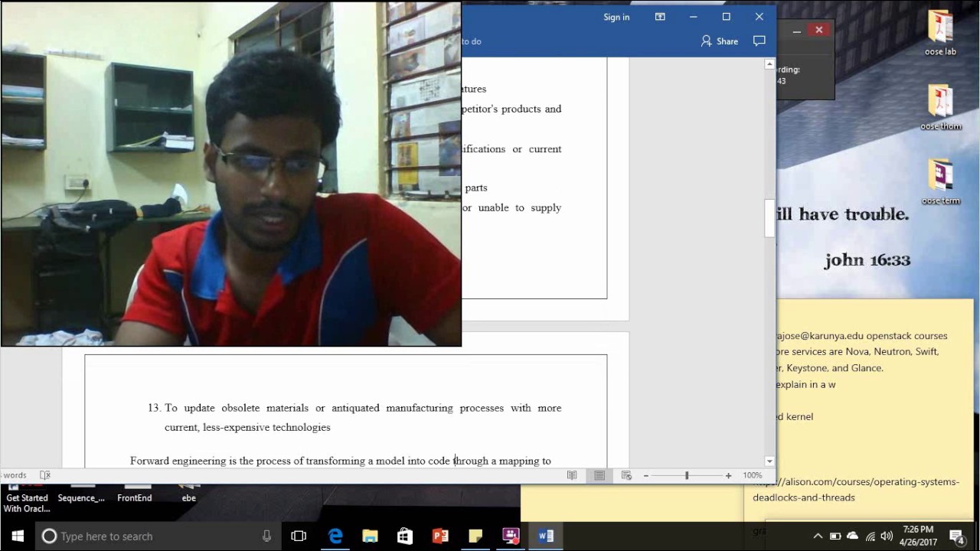The image size is (980, 551).
Task: Open File Explorer from taskbar
Action: pyautogui.click(x=370, y=536)
